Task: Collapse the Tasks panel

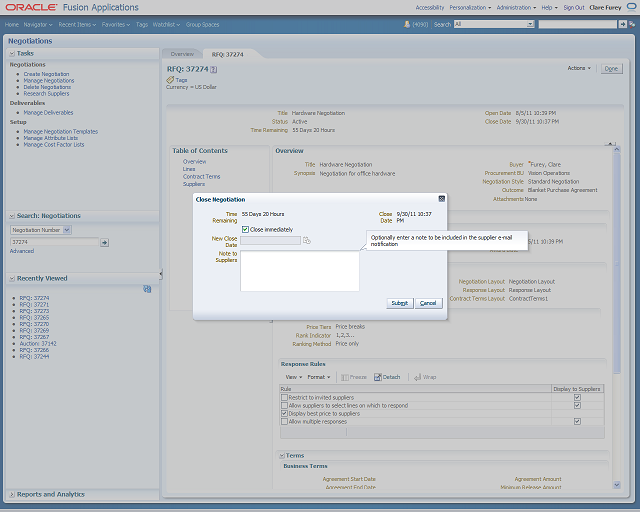Action: pyautogui.click(x=12, y=53)
